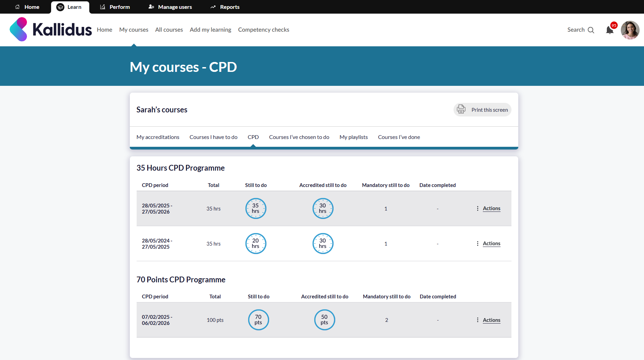Open notifications via the bell icon
Screen dimensions: 644x360
(x=610, y=30)
